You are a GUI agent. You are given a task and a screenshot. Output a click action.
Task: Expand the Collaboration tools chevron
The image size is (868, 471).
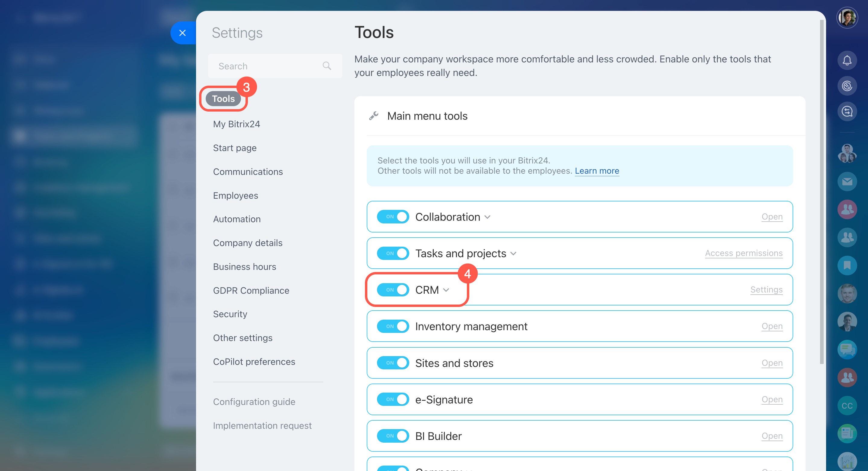click(487, 217)
